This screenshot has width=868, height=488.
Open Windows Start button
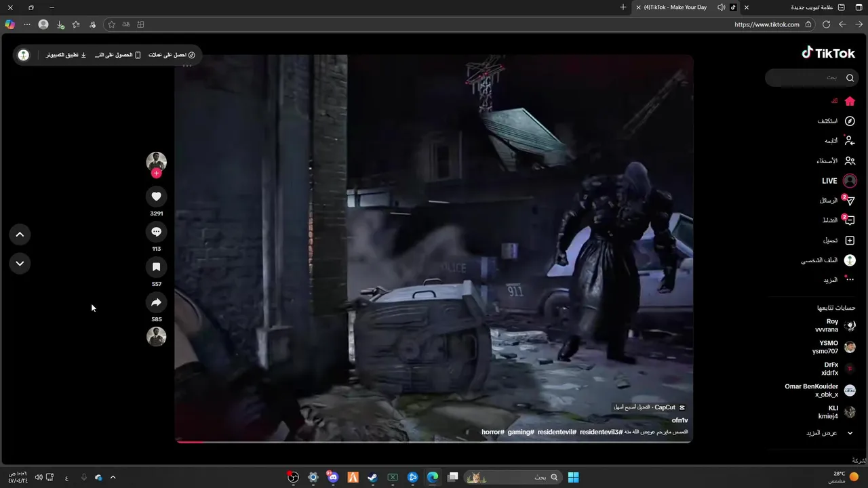coord(574,477)
